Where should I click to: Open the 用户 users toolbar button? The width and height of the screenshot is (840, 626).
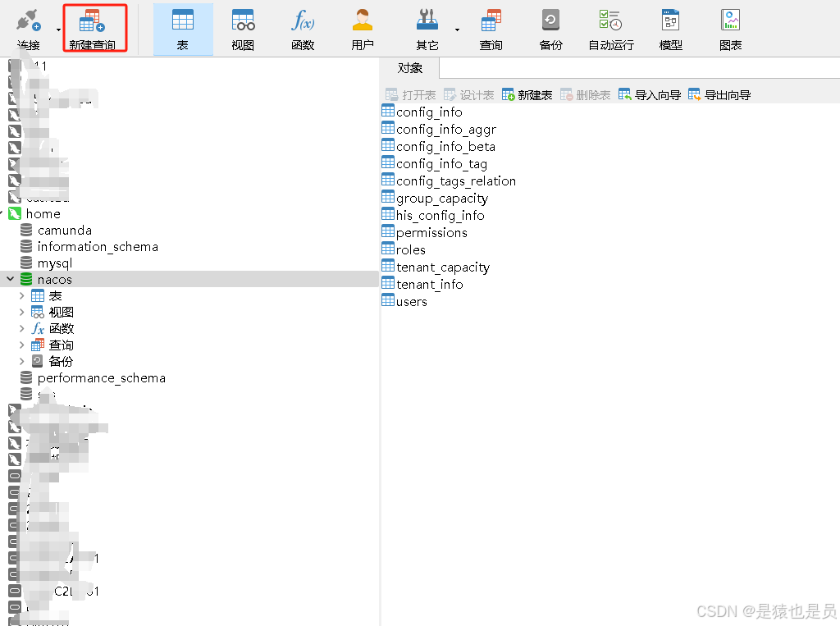(x=363, y=29)
